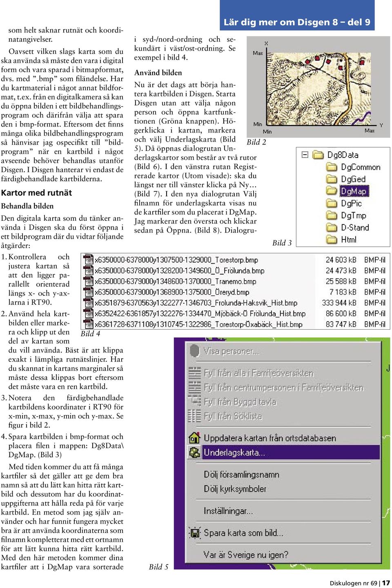Select the Html folder label
392x588 pixels.
349,240
